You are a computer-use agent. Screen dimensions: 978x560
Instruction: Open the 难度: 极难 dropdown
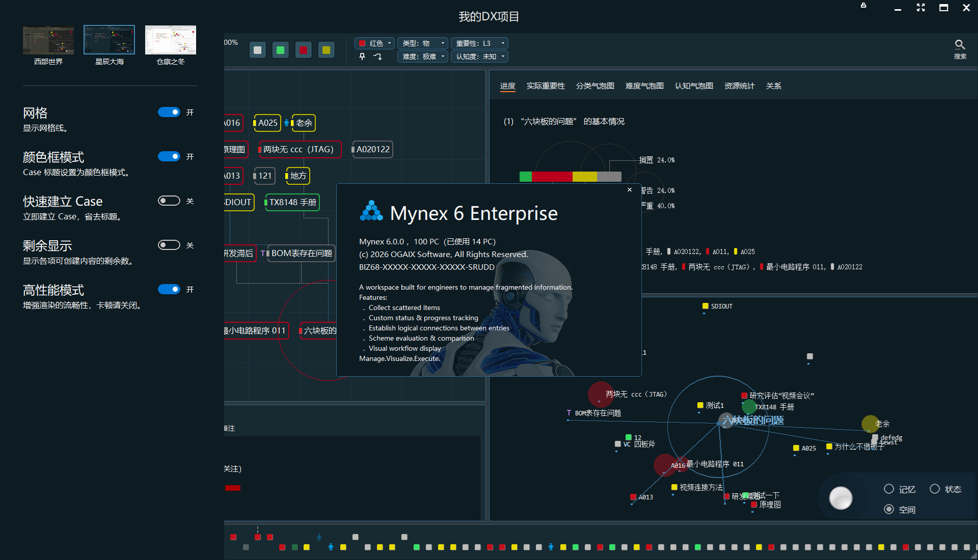[x=423, y=57]
